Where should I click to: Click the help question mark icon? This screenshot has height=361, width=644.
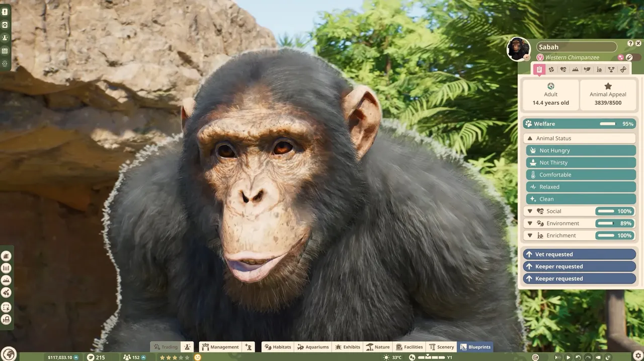[630, 44]
